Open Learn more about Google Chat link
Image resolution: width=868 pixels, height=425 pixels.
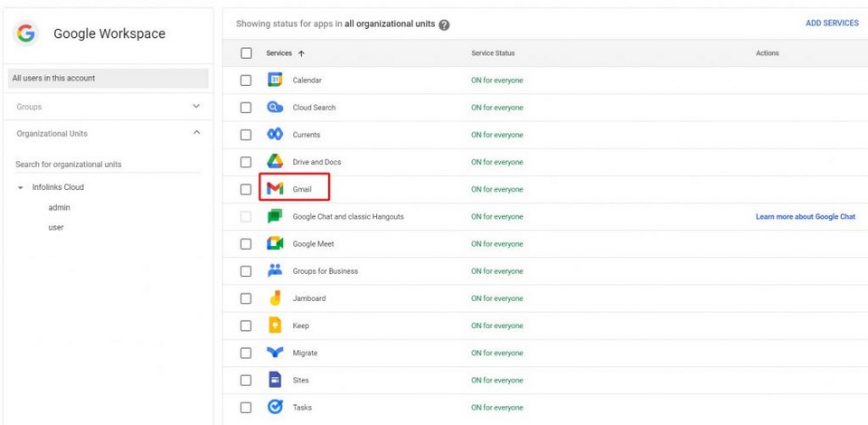pyautogui.click(x=805, y=217)
